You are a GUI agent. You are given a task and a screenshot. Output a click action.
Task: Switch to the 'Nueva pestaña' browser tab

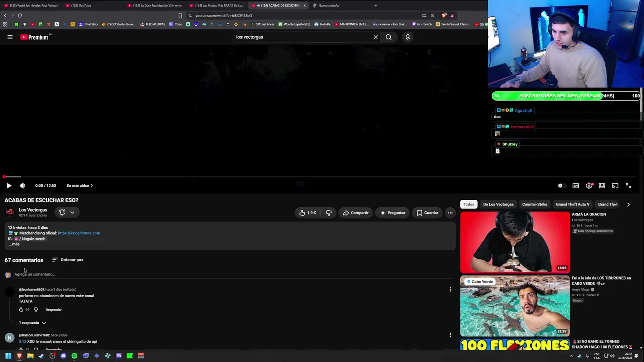coord(341,5)
